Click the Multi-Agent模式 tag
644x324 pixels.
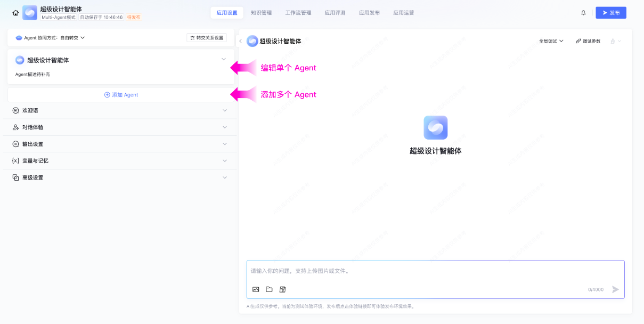pyautogui.click(x=59, y=17)
